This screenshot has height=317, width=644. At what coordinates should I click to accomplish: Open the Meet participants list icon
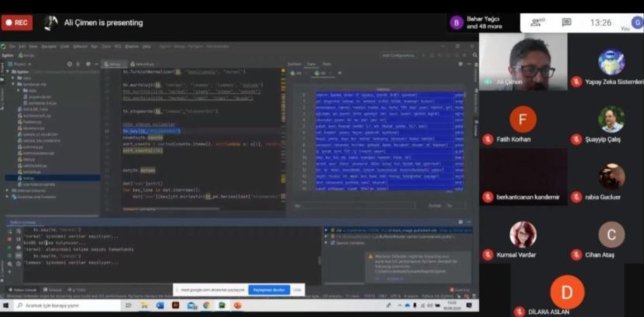tap(537, 23)
